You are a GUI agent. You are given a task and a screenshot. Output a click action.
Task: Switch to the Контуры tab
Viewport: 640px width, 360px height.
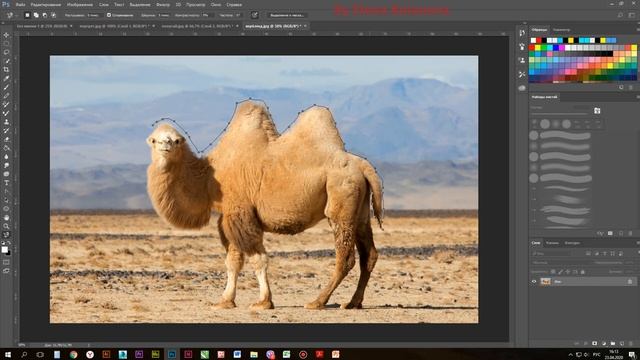572,243
